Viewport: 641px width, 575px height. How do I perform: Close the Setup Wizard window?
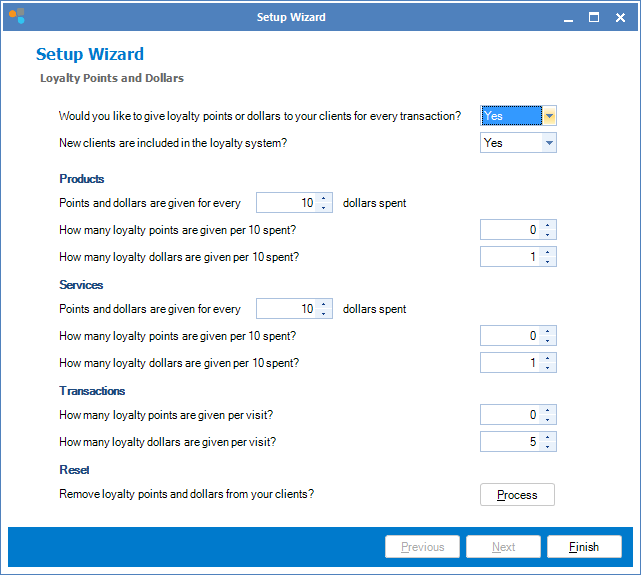tap(621, 17)
